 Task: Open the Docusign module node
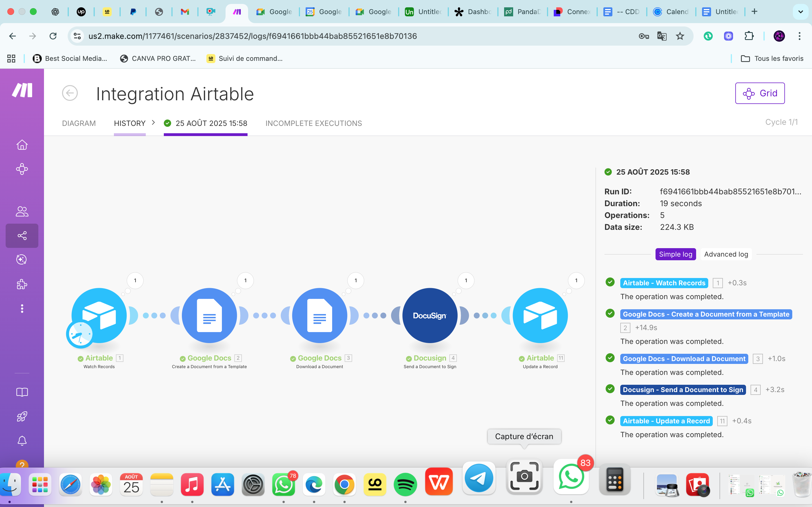[429, 315]
